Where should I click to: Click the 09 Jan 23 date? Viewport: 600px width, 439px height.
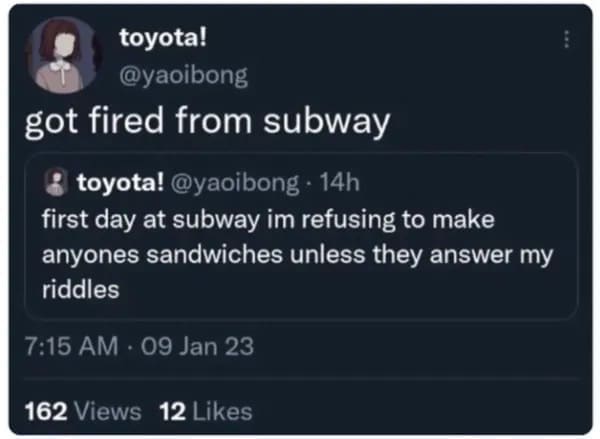click(196, 347)
